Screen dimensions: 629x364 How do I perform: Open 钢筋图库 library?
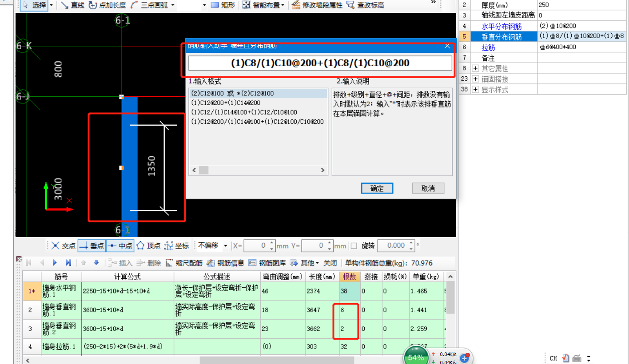point(267,263)
